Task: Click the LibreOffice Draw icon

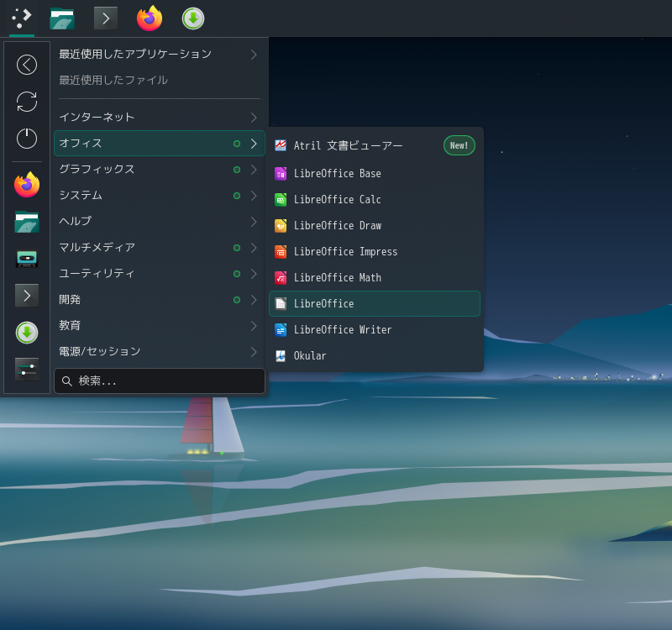Action: [x=281, y=226]
